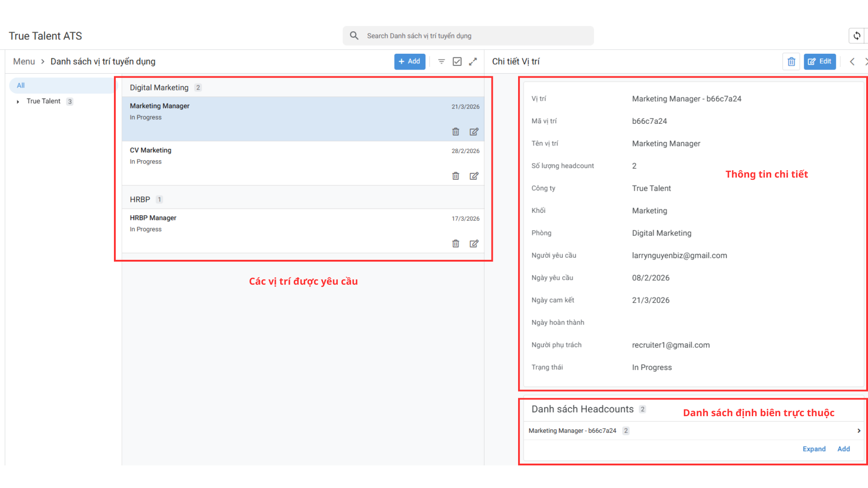Viewport: 868px width, 488px height.
Task: Expand the True Talent tree node
Action: point(18,102)
